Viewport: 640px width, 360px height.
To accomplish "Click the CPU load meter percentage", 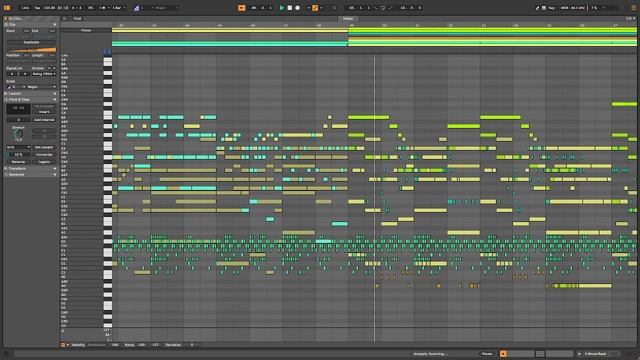I will tap(595, 8).
